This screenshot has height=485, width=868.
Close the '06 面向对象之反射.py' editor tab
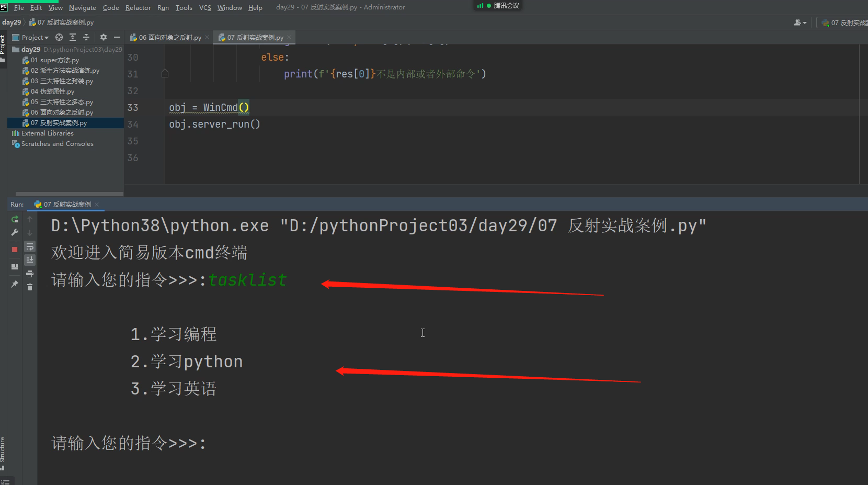[x=207, y=37]
